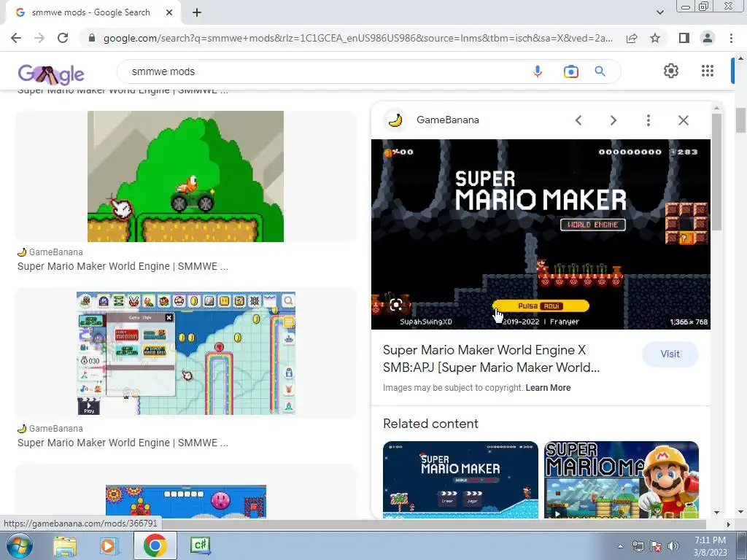Click the page vertical scrollbar thumb
The height and width of the screenshot is (560, 747).
pos(740,120)
